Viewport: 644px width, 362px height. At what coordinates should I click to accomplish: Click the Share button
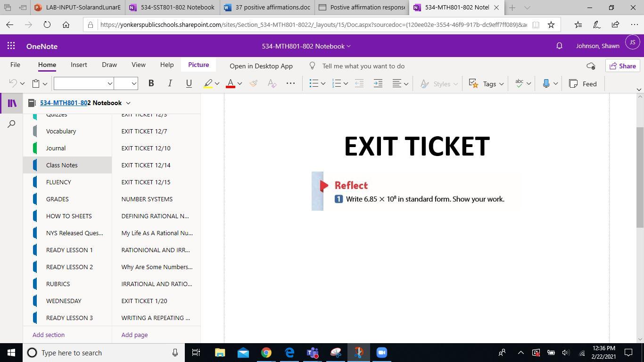pos(622,66)
